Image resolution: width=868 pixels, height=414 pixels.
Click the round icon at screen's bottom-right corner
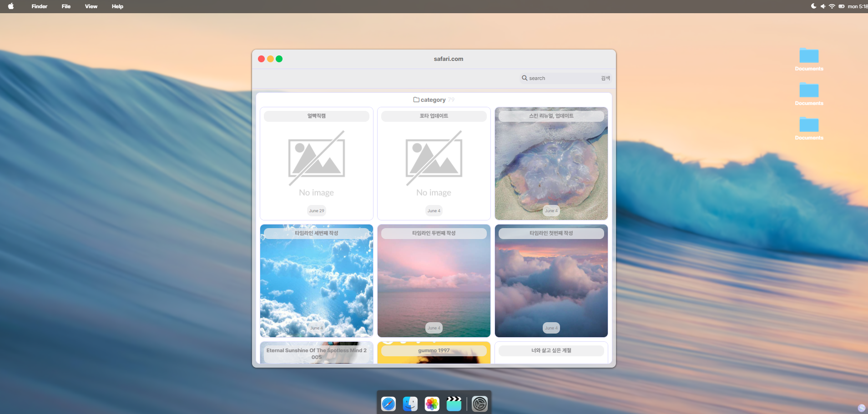(x=862, y=408)
